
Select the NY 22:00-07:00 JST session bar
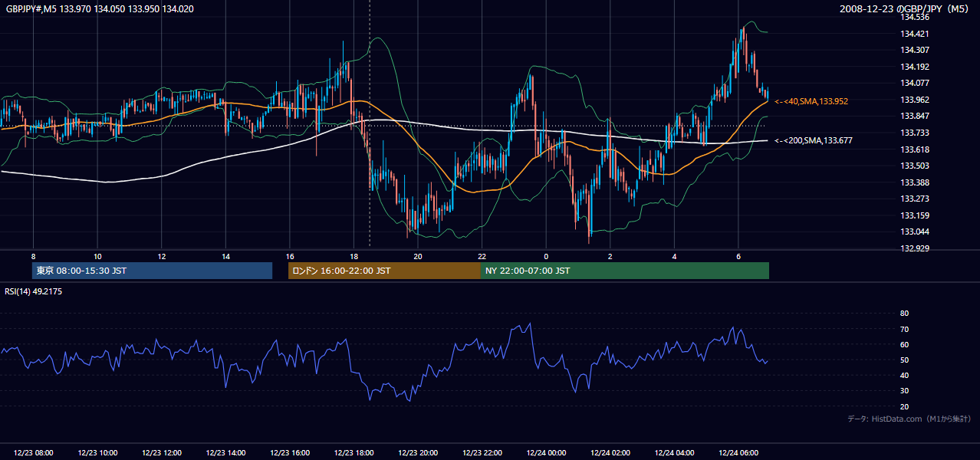pyautogui.click(x=625, y=271)
